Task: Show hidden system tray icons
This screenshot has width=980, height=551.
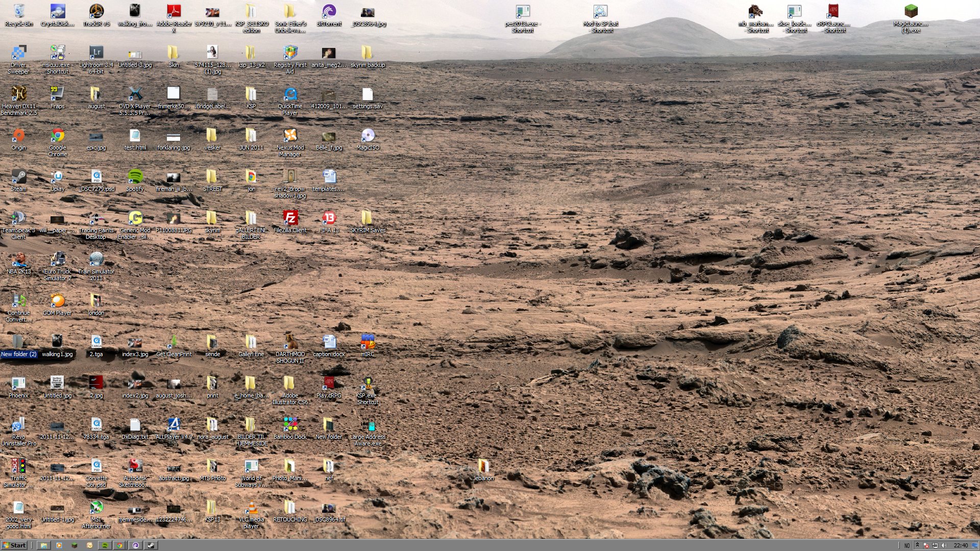Action: point(917,545)
